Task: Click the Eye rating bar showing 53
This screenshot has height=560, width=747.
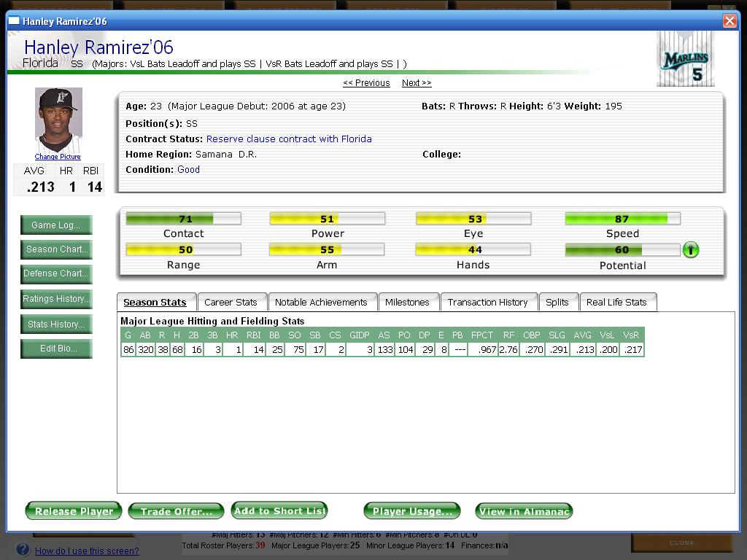Action: 473,219
